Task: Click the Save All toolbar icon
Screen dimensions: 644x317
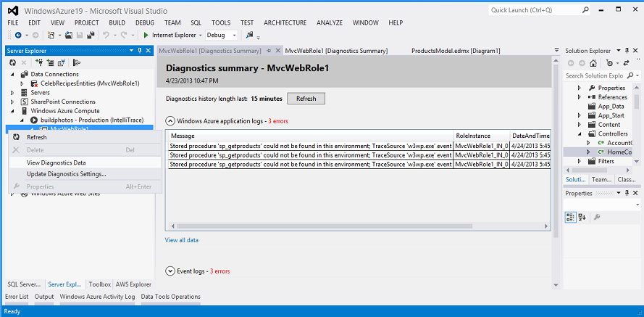Action: pyautogui.click(x=91, y=36)
